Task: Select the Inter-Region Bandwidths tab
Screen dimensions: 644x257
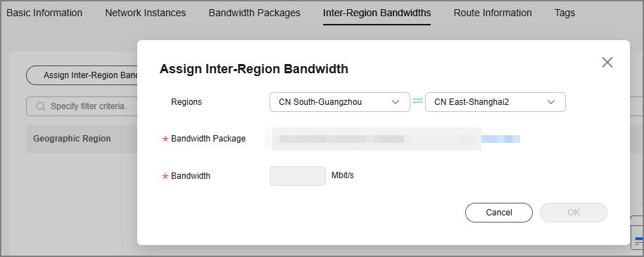Action: click(377, 13)
